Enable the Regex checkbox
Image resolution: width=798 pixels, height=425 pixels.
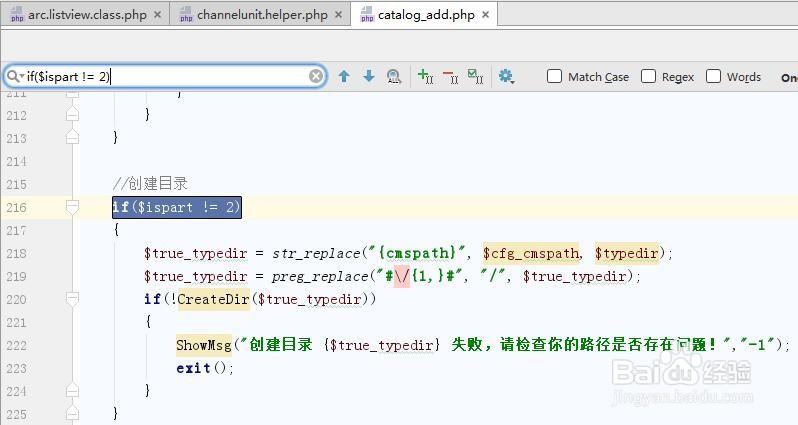[x=648, y=76]
